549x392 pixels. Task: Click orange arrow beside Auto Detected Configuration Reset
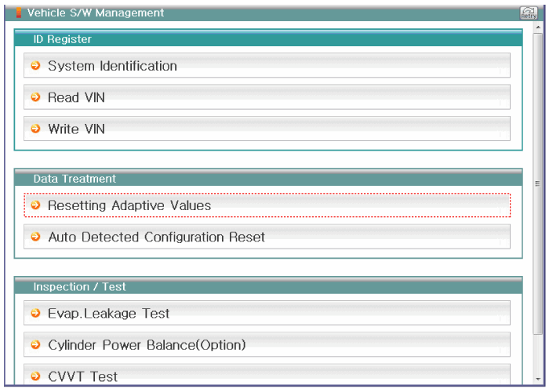pyautogui.click(x=35, y=237)
